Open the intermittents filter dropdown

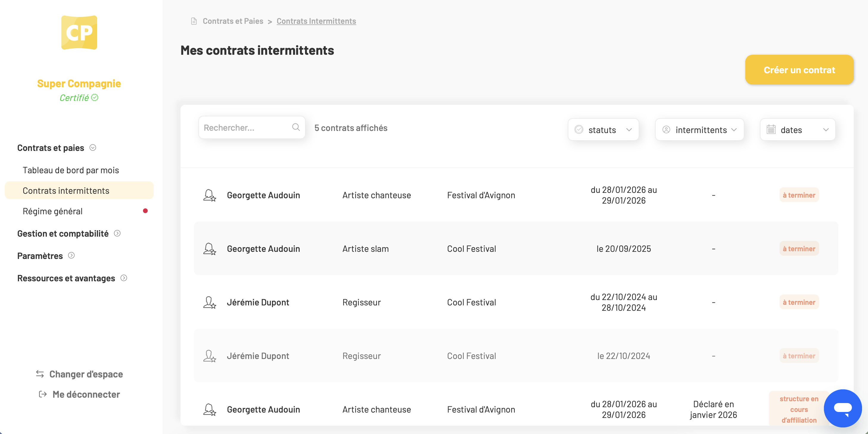[699, 129]
